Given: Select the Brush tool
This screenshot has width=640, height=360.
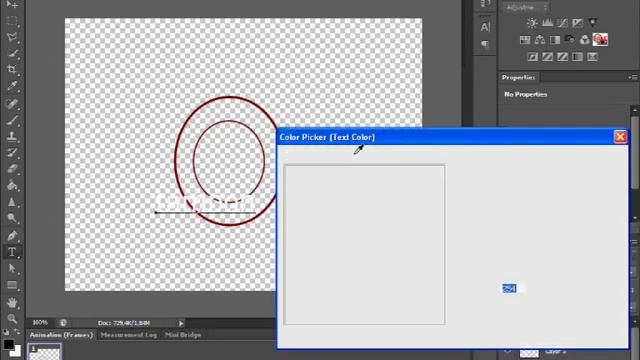Looking at the screenshot, I should click(12, 120).
